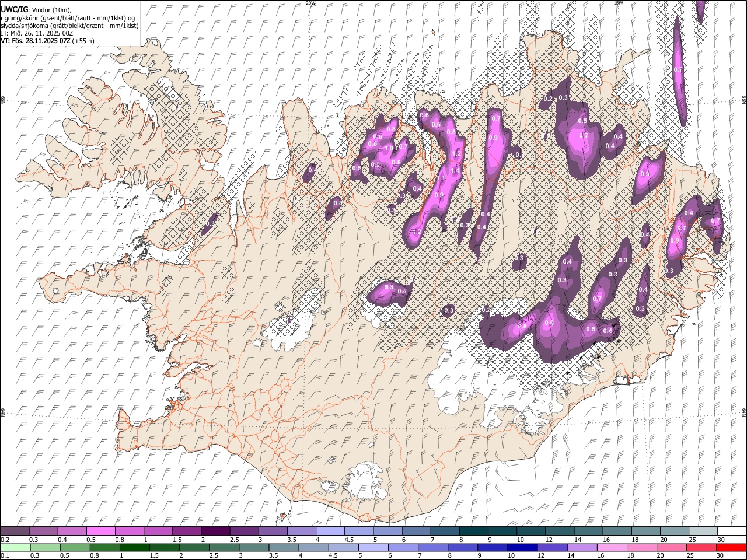Screen dimensions: 747x560
Task: Select the bright pink 0.5 swatch in upper legend row
Action: [x=100, y=531]
